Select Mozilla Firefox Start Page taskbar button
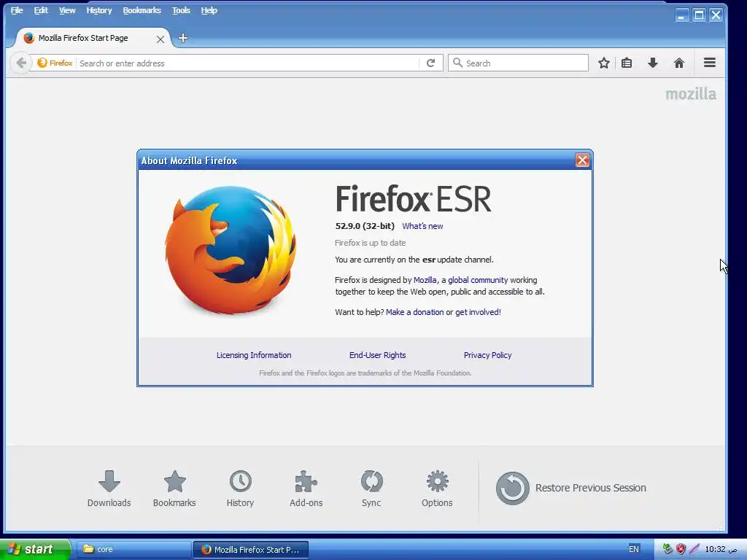 251,550
